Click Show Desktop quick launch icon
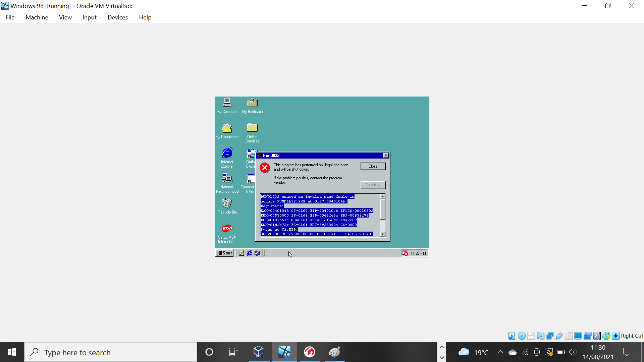The image size is (644, 362). [241, 253]
